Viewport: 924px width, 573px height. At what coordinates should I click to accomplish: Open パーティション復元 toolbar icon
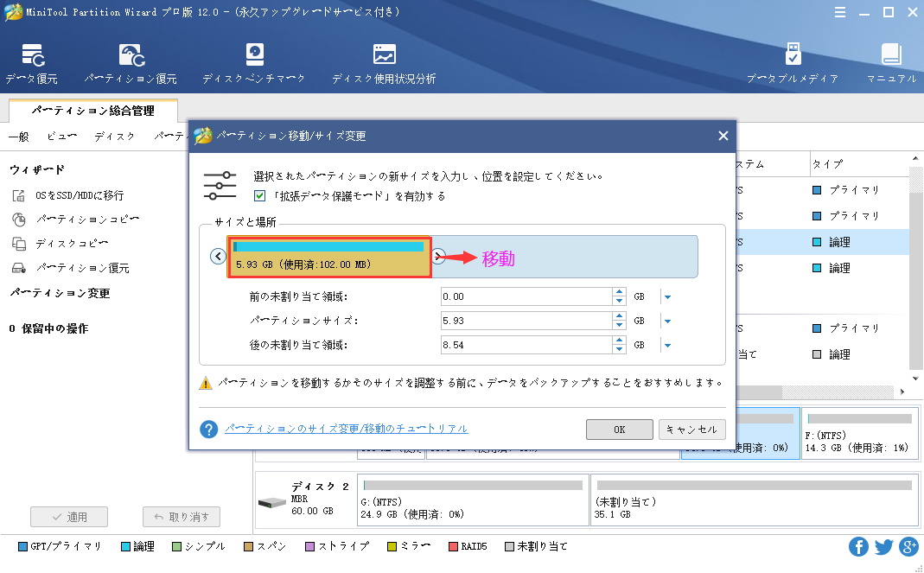tap(131, 55)
